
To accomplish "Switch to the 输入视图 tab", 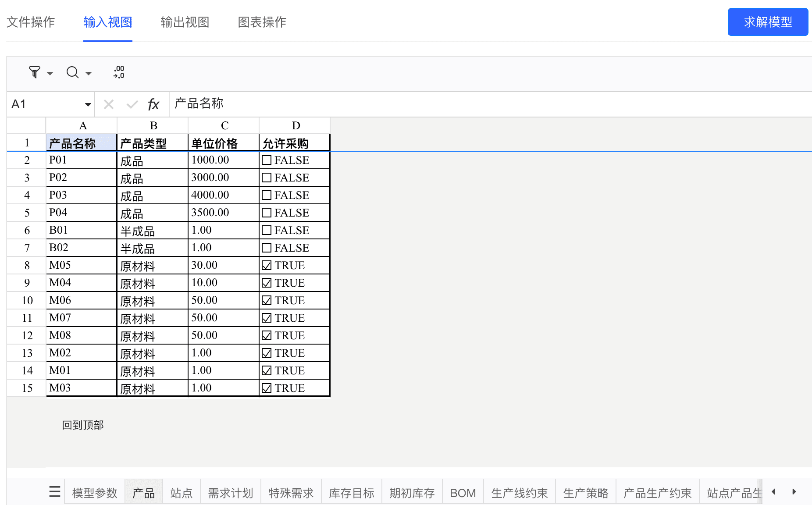I will pyautogui.click(x=108, y=22).
